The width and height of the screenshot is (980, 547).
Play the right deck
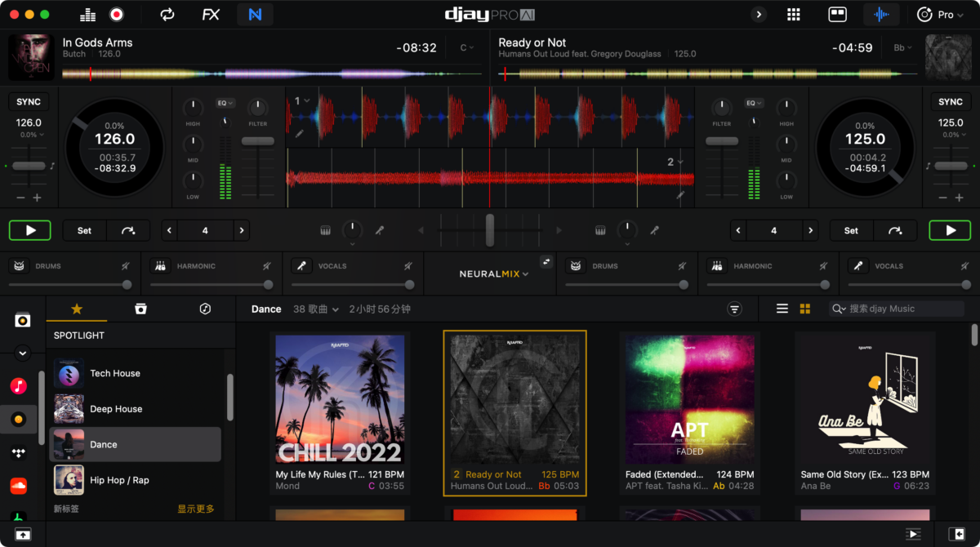pos(951,231)
